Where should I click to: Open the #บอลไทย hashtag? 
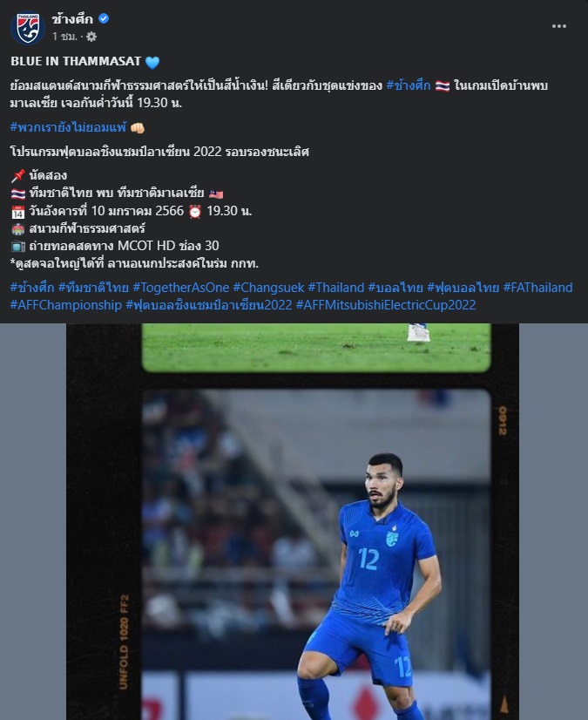click(395, 288)
